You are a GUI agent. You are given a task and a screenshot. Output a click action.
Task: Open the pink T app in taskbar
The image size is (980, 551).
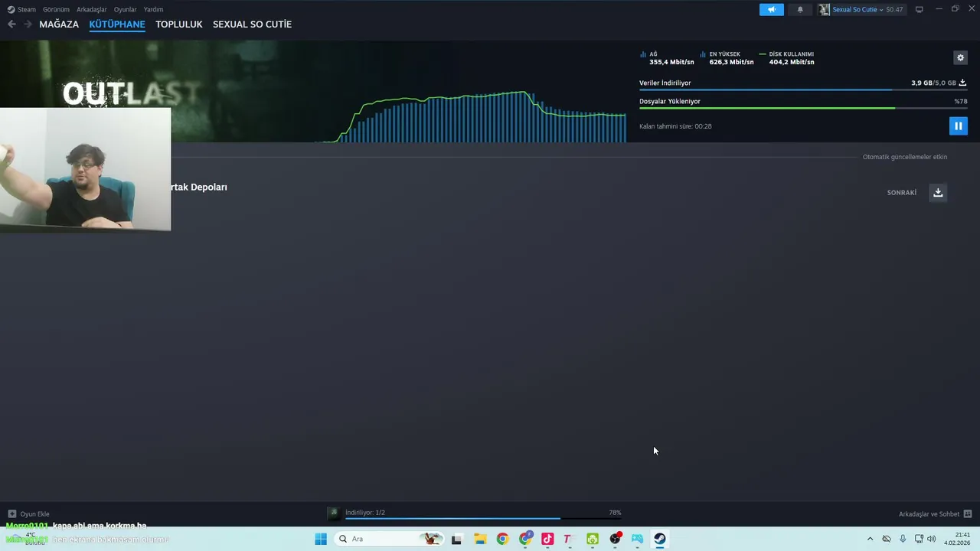567,539
